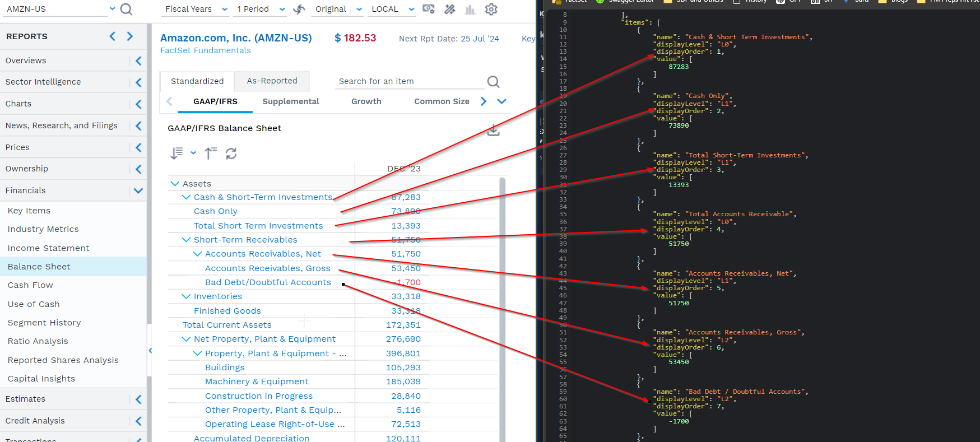Click the Construction in Progress row label
This screenshot has width=980, height=442.
pos(259,396)
